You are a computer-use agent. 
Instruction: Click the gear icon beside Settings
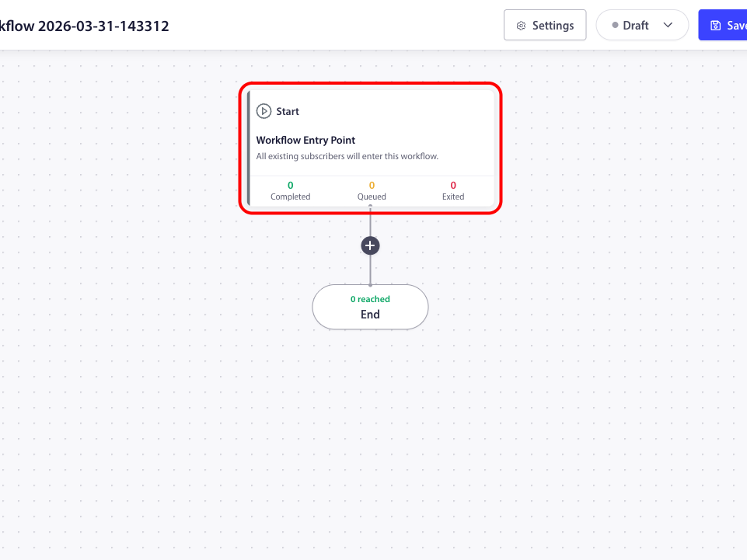pyautogui.click(x=522, y=26)
